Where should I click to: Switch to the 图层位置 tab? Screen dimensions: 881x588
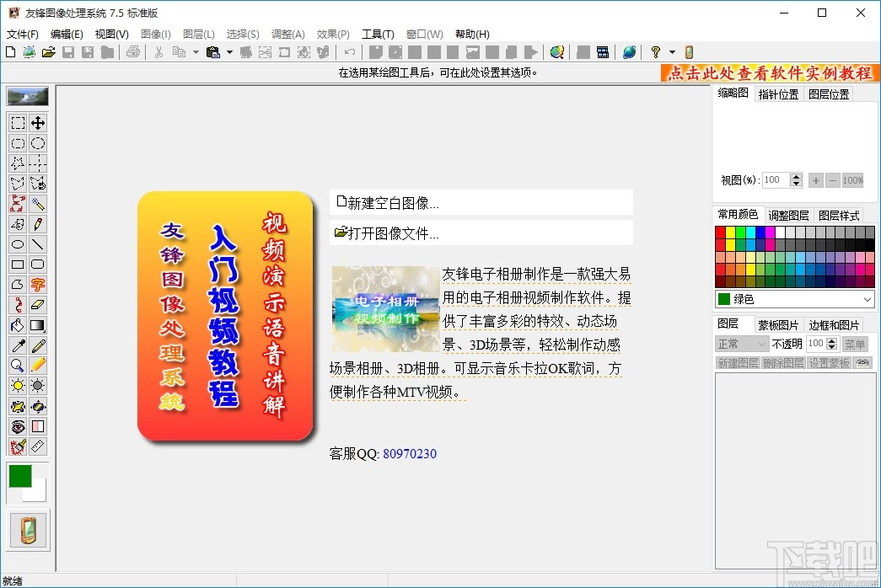[829, 94]
